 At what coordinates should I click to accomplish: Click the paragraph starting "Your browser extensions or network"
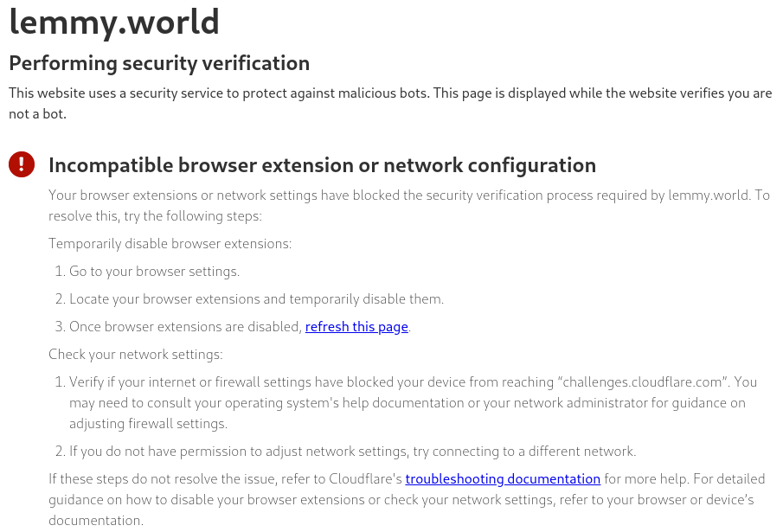click(409, 205)
